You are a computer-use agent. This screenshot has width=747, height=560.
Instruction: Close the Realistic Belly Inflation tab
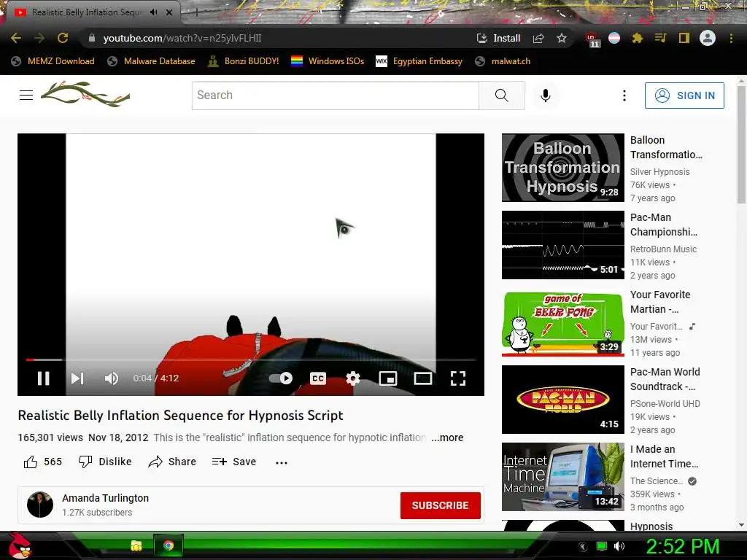(x=169, y=12)
